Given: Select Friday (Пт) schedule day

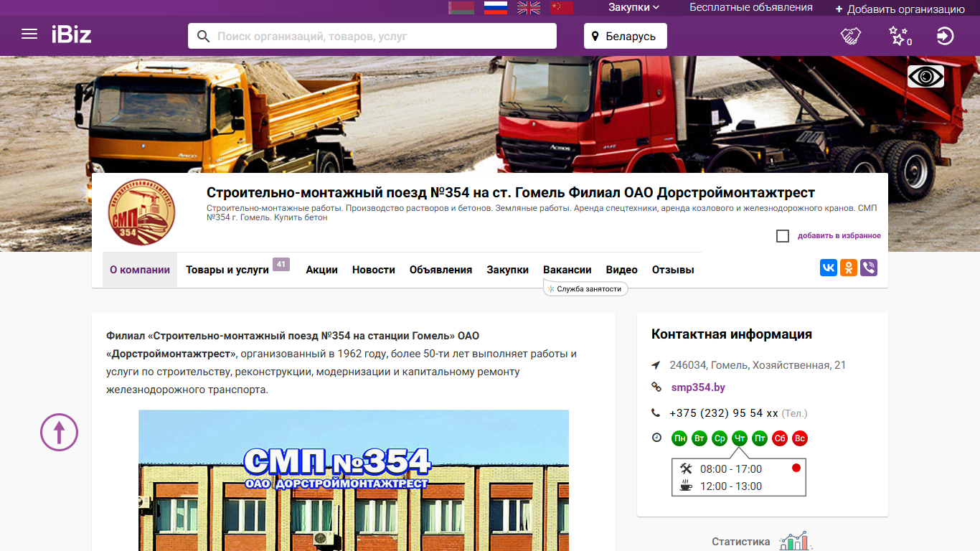Looking at the screenshot, I should (760, 438).
